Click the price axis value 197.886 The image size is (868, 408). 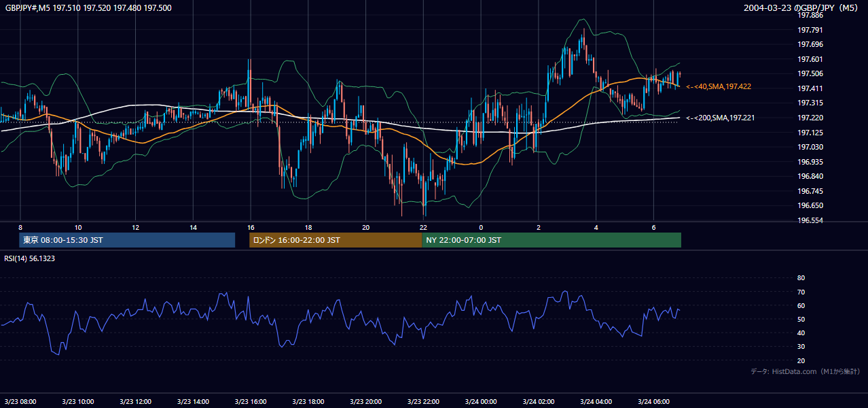tap(810, 15)
